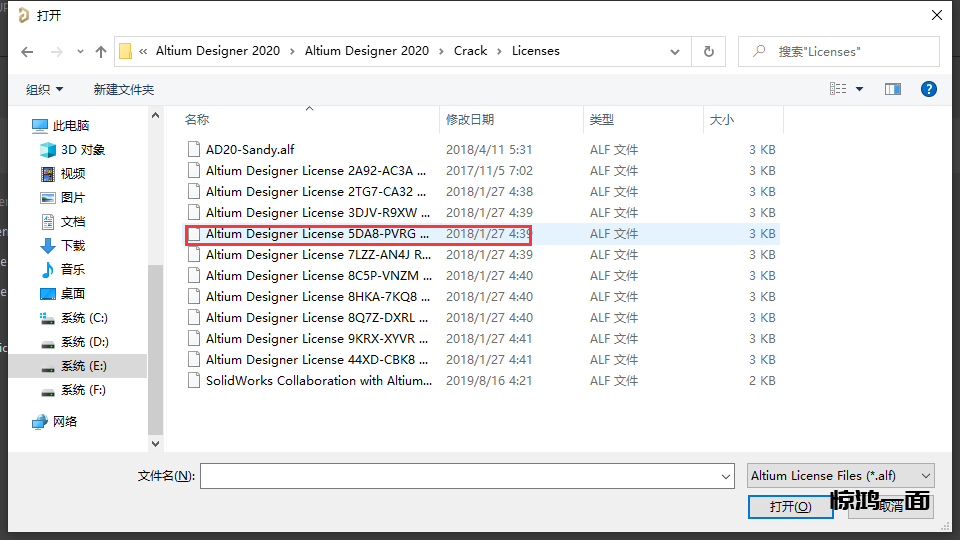Viewport: 960px width, 540px height.
Task: Click the Up one level arrow
Action: pos(100,51)
